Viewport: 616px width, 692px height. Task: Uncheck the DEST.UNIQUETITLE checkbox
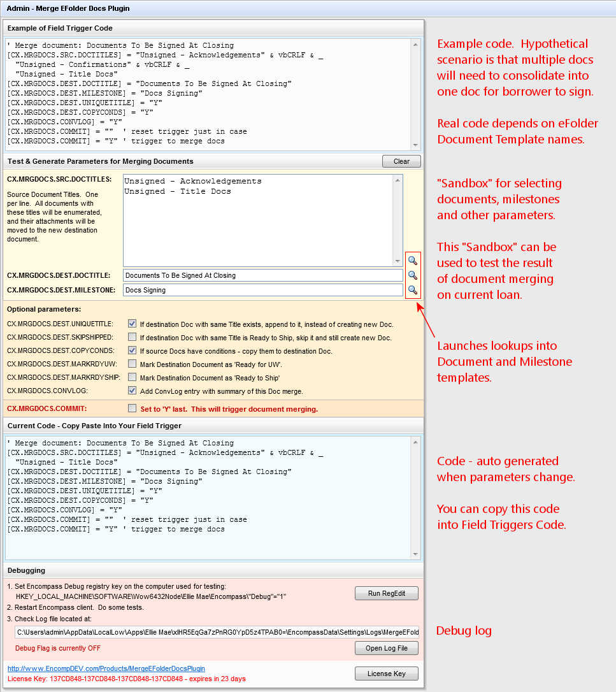(132, 324)
